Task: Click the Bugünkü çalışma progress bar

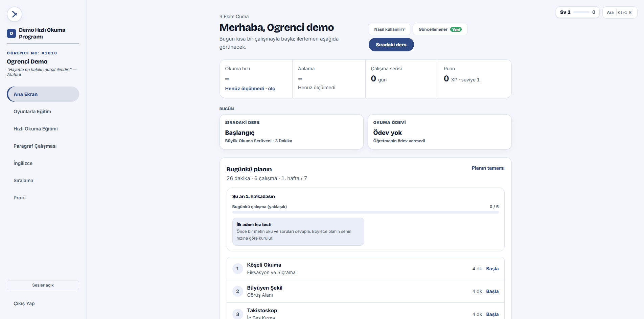Action: point(365,212)
